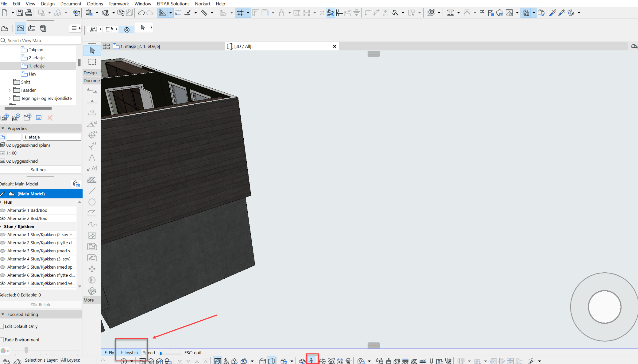The height and width of the screenshot is (364, 638).
Task: Select the Arrow tool in toolbox
Action: tap(92, 50)
